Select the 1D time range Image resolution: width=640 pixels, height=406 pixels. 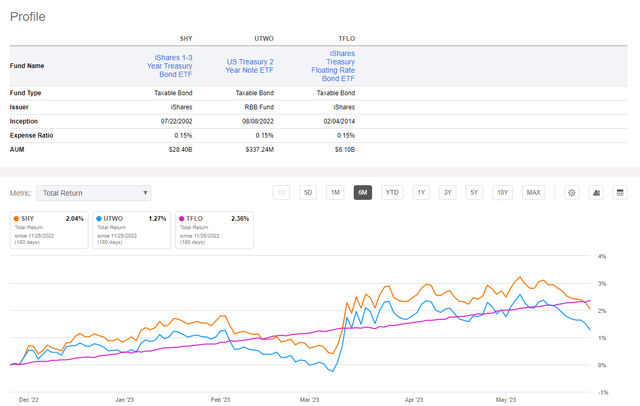281,193
